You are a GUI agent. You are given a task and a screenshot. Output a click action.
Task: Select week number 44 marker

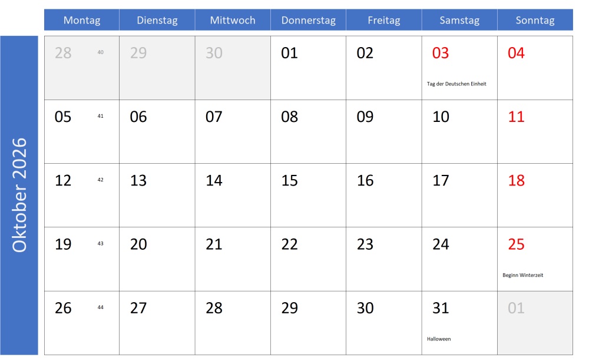tap(100, 307)
